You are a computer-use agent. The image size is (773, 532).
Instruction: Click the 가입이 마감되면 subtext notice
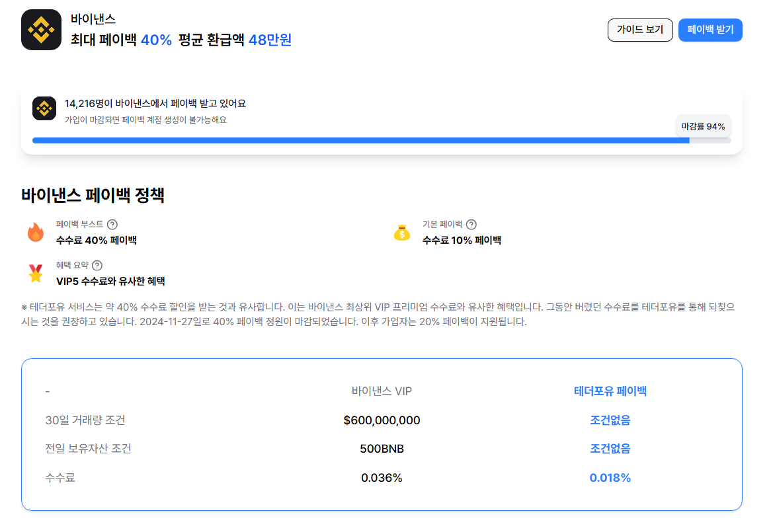pyautogui.click(x=145, y=120)
